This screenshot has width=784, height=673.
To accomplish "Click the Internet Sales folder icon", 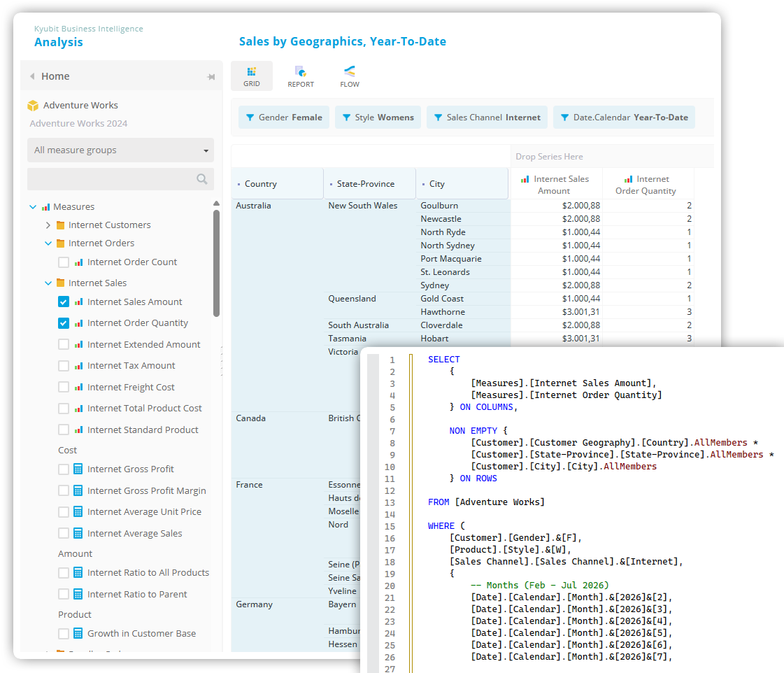I will click(x=61, y=283).
